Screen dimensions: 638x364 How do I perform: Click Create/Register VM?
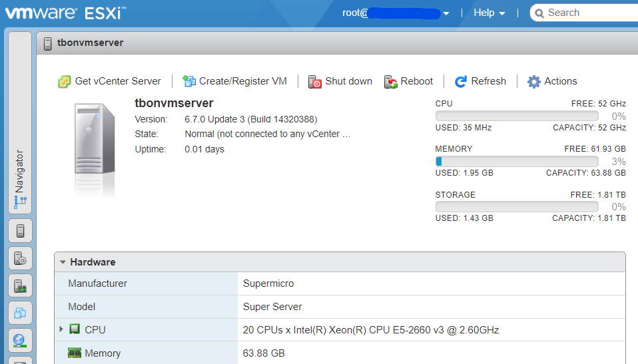coord(234,81)
